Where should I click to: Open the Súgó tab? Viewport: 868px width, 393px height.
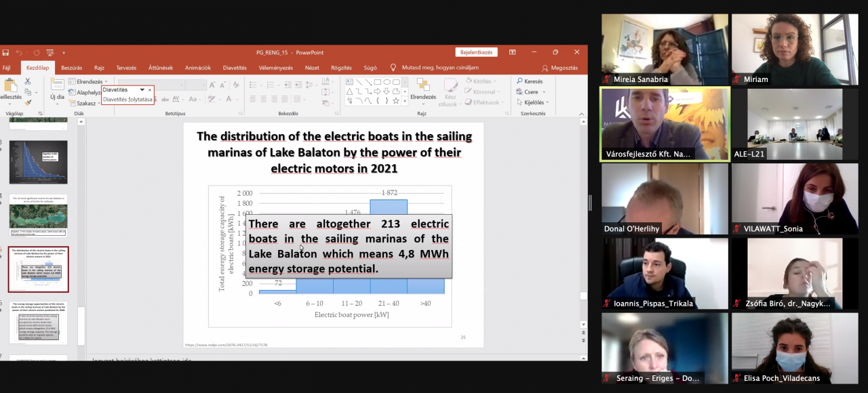[x=370, y=68]
